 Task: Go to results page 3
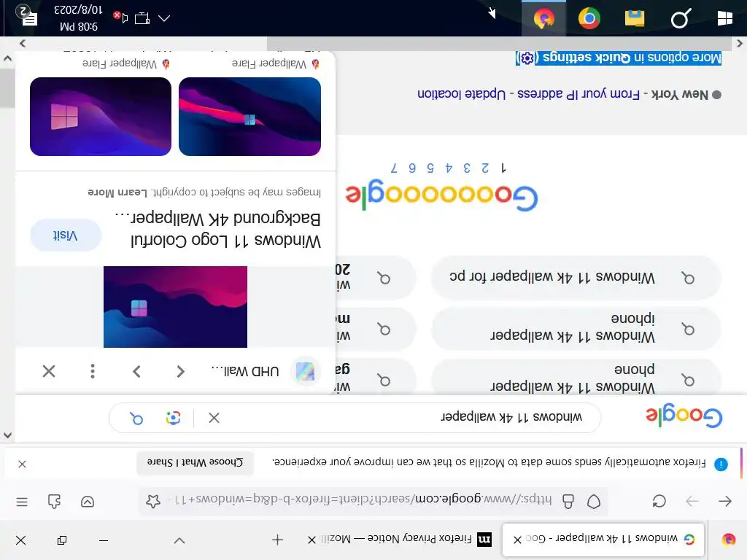[467, 168]
